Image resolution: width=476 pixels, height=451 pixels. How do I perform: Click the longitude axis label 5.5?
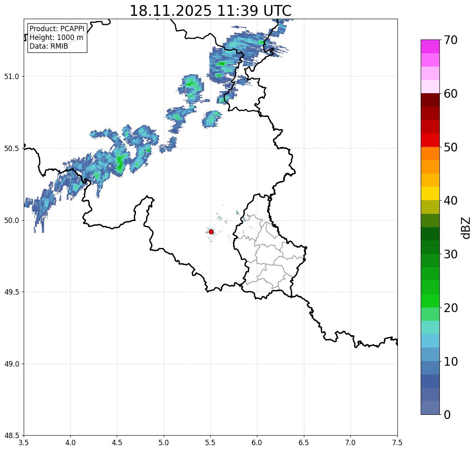coord(210,443)
